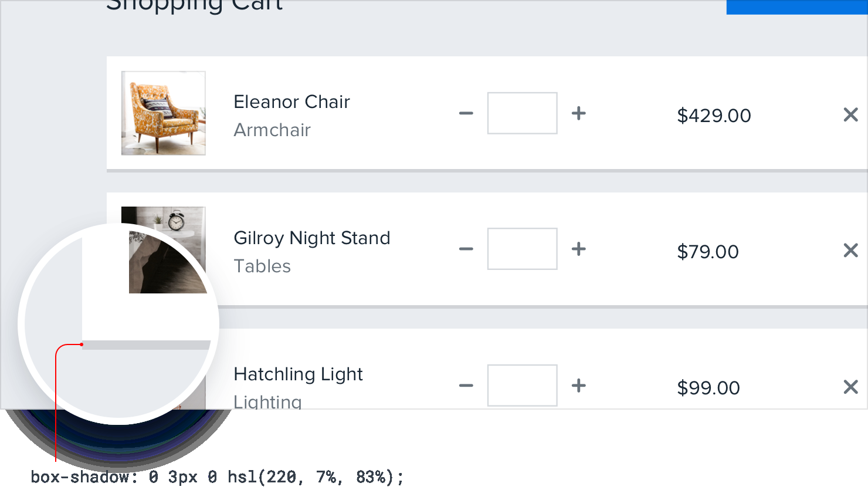This screenshot has height=500, width=868.
Task: Click minus button for Gilroy Night Stand
Action: (466, 249)
